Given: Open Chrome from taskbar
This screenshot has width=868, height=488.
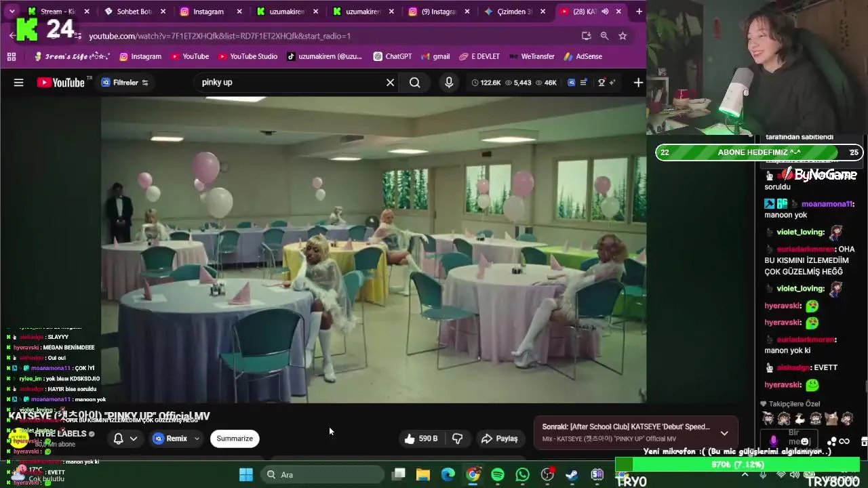Looking at the screenshot, I should pos(473,474).
